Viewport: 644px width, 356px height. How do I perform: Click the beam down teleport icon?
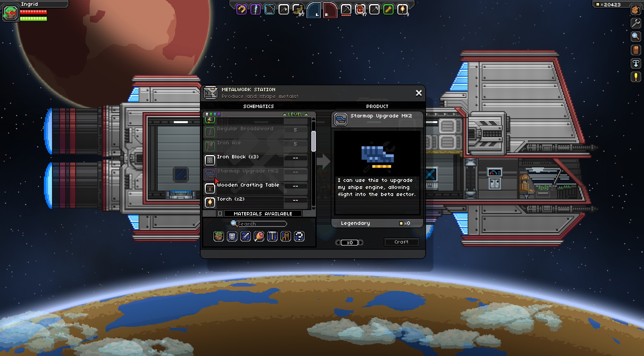635,63
